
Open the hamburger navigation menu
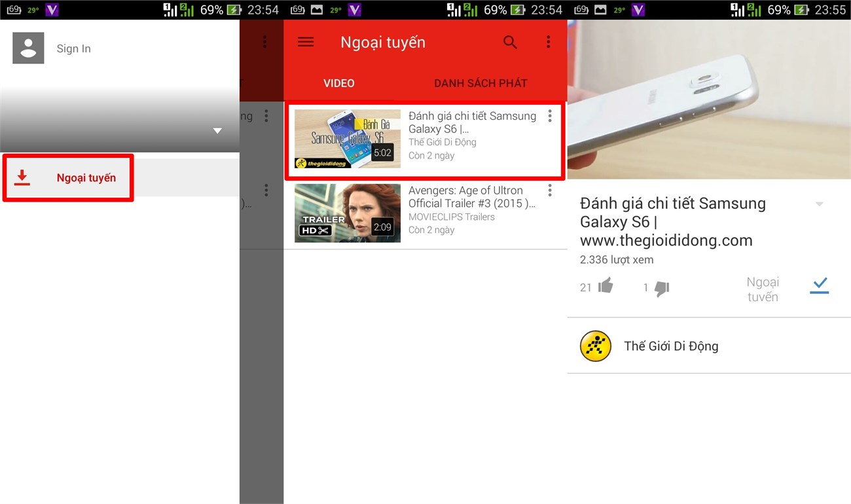click(306, 42)
